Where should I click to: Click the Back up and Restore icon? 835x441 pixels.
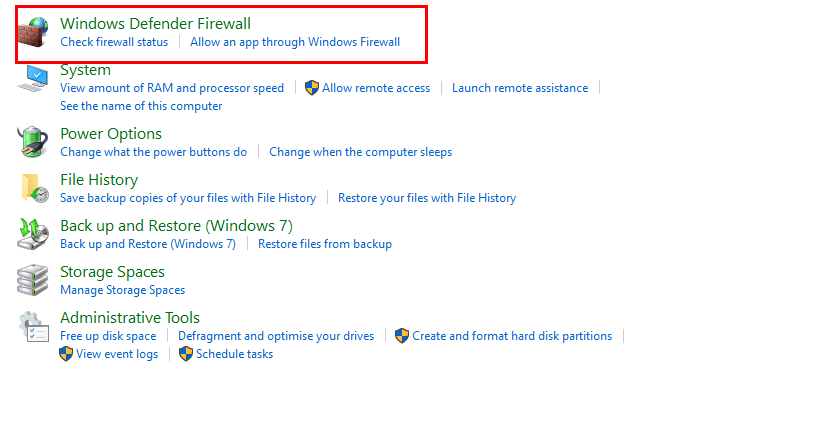pos(34,234)
